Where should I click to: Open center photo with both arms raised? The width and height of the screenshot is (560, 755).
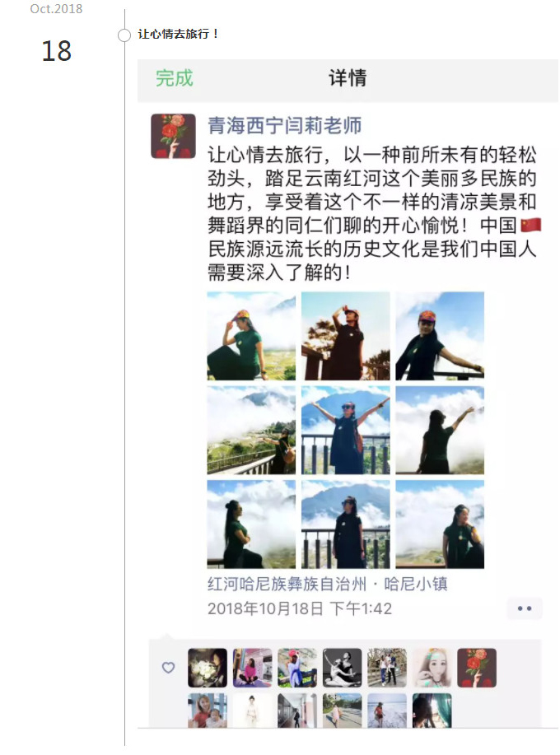[x=346, y=430]
